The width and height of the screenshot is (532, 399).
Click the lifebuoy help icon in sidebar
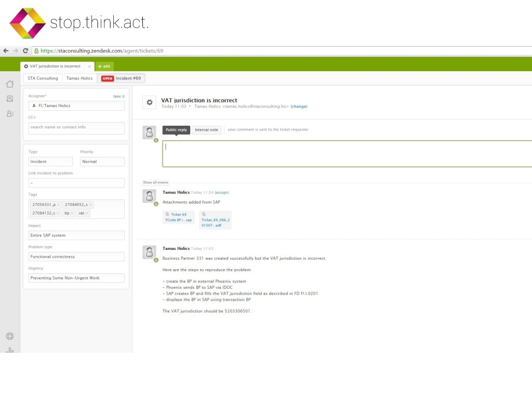9,336
